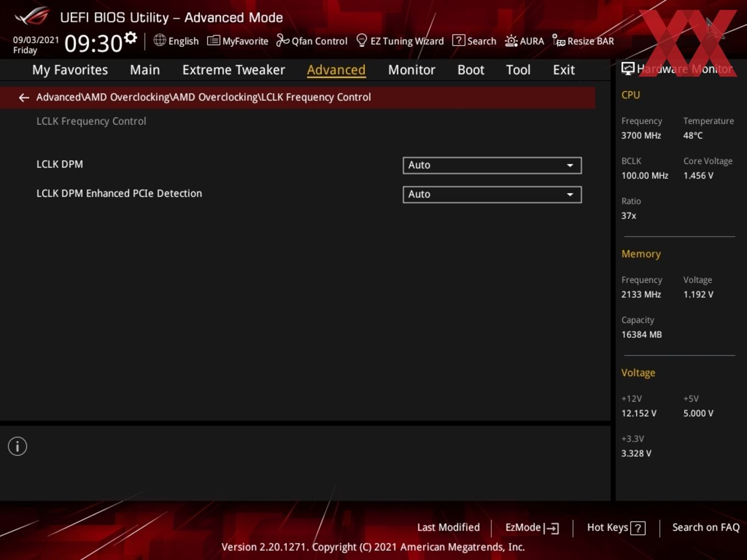
Task: Click the date 09/03/2021
Action: point(36,40)
